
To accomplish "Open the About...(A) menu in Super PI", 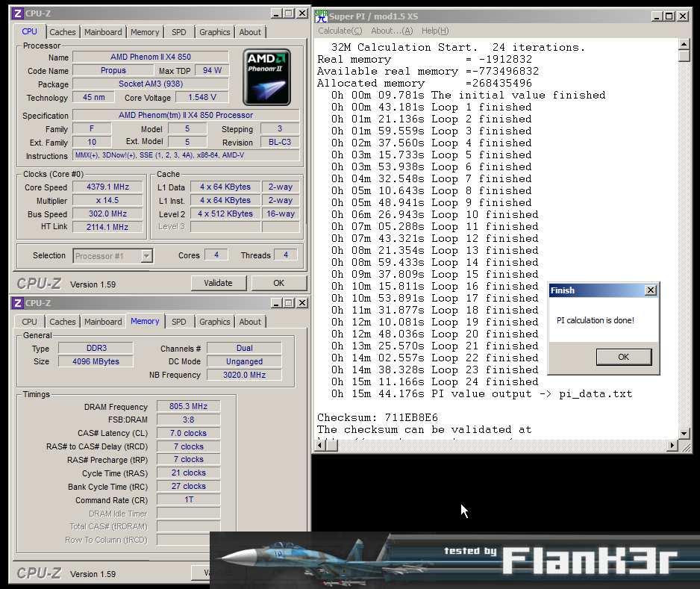I will tap(392, 31).
